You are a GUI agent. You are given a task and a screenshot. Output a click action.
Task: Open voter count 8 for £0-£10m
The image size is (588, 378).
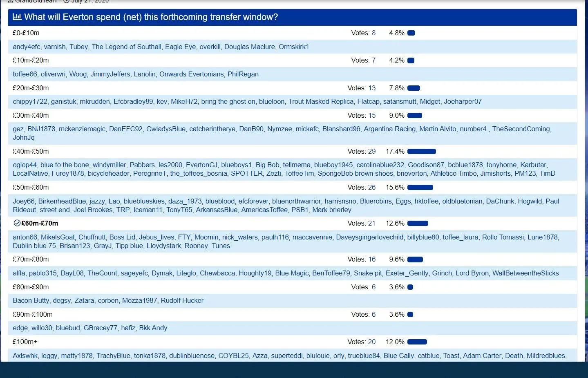coord(373,33)
